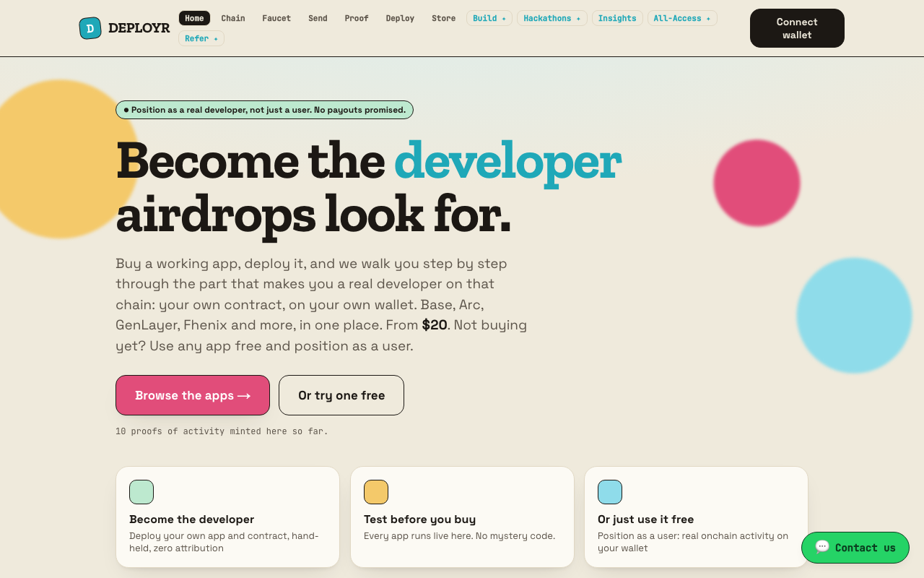Screen dimensions: 924x578
Task: Select the Test before you buy card title
Action: coord(419,519)
